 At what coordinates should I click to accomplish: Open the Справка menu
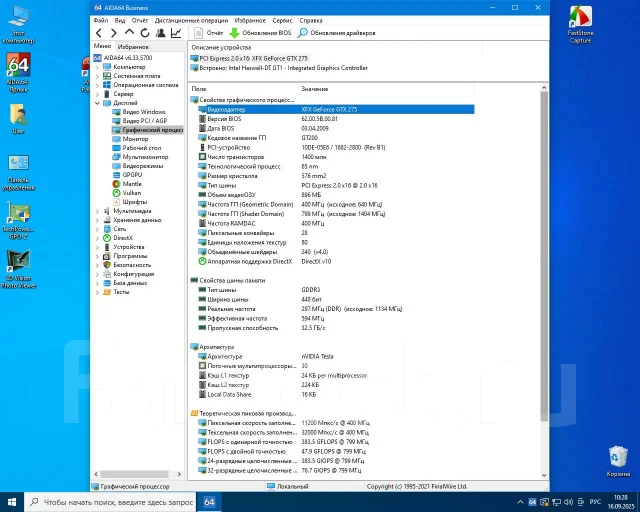coord(311,20)
